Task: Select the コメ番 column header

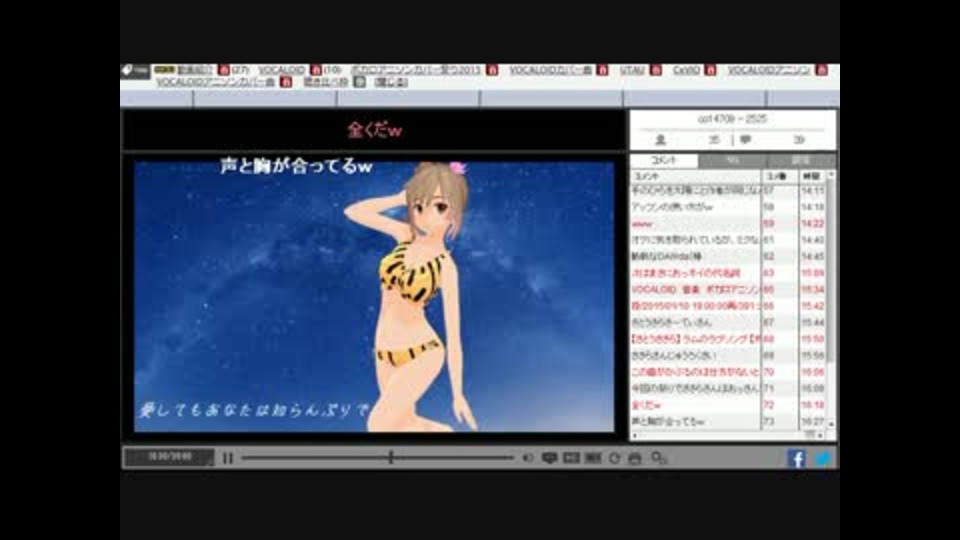Action: (778, 176)
